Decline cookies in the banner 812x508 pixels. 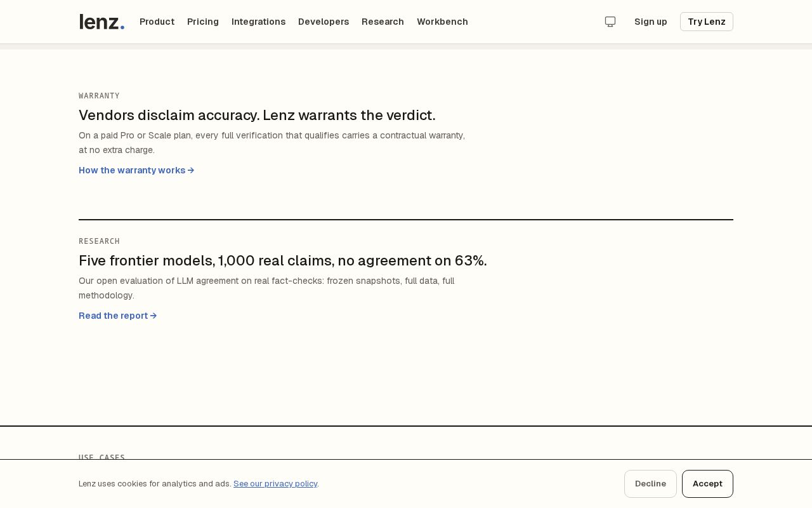(x=650, y=484)
